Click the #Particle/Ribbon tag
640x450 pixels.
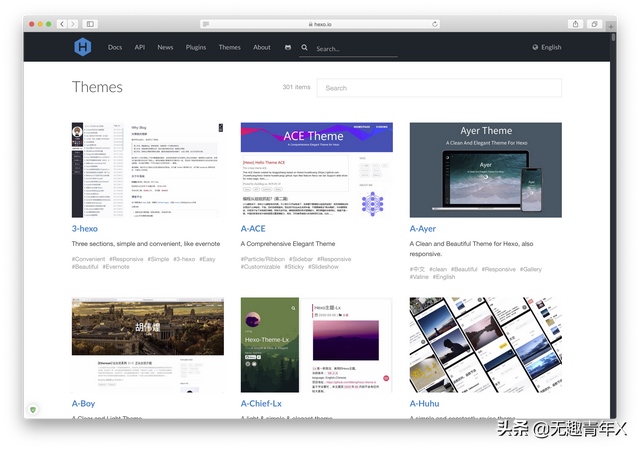(263, 259)
